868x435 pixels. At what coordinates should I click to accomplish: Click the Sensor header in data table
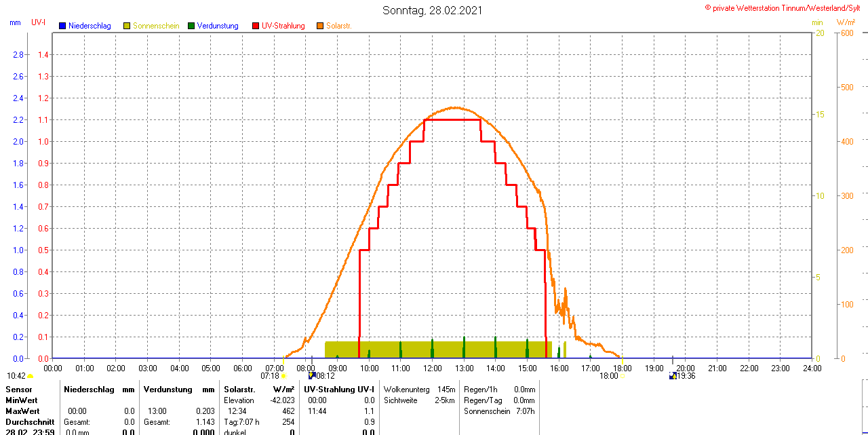[x=19, y=390]
